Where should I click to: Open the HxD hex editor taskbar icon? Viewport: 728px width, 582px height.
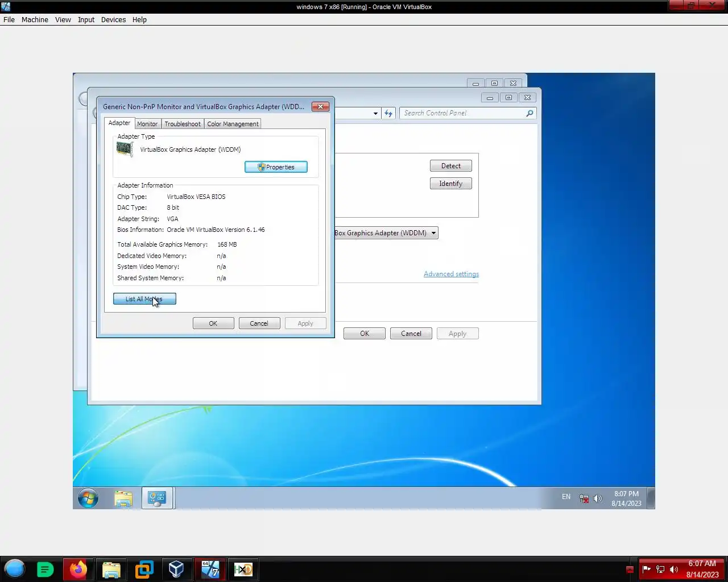(x=243, y=569)
